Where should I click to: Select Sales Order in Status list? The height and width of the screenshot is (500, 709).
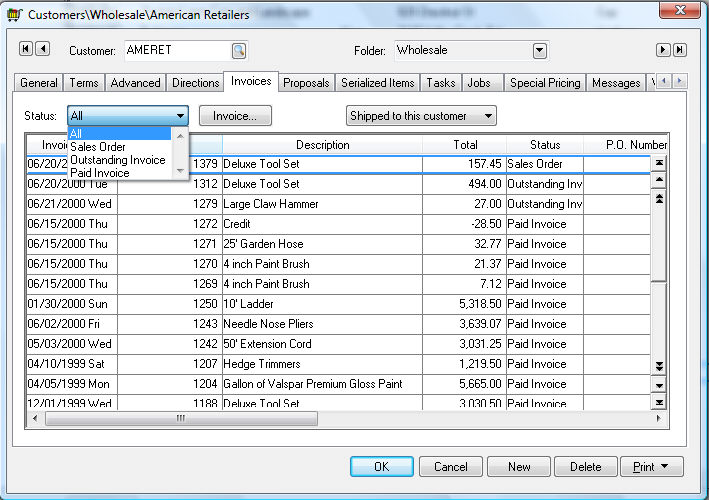tap(98, 147)
